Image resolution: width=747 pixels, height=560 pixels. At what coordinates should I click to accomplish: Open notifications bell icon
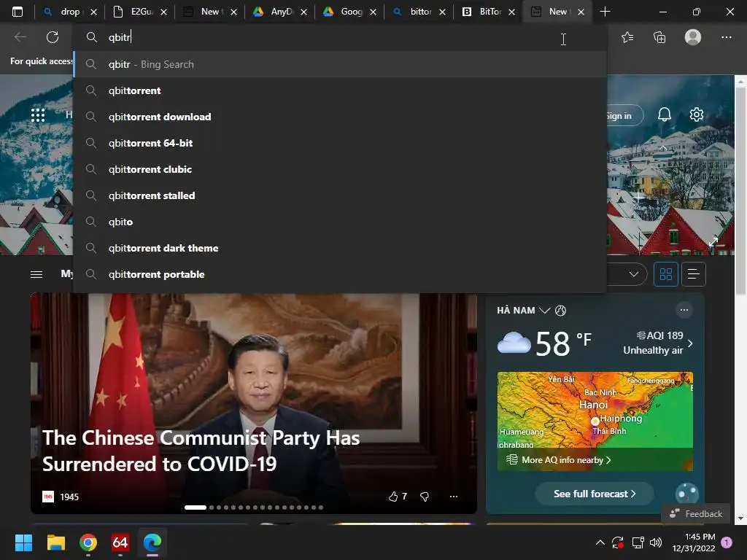[665, 114]
